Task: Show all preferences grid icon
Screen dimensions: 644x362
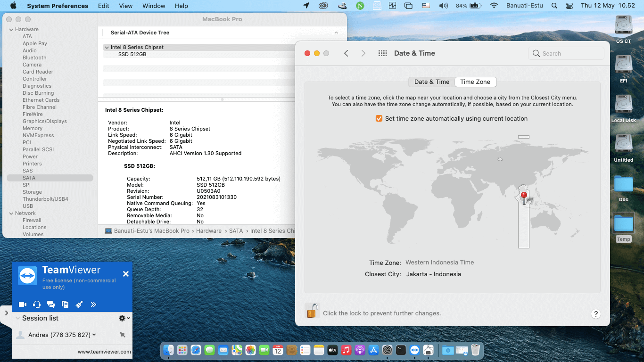Action: coord(382,53)
